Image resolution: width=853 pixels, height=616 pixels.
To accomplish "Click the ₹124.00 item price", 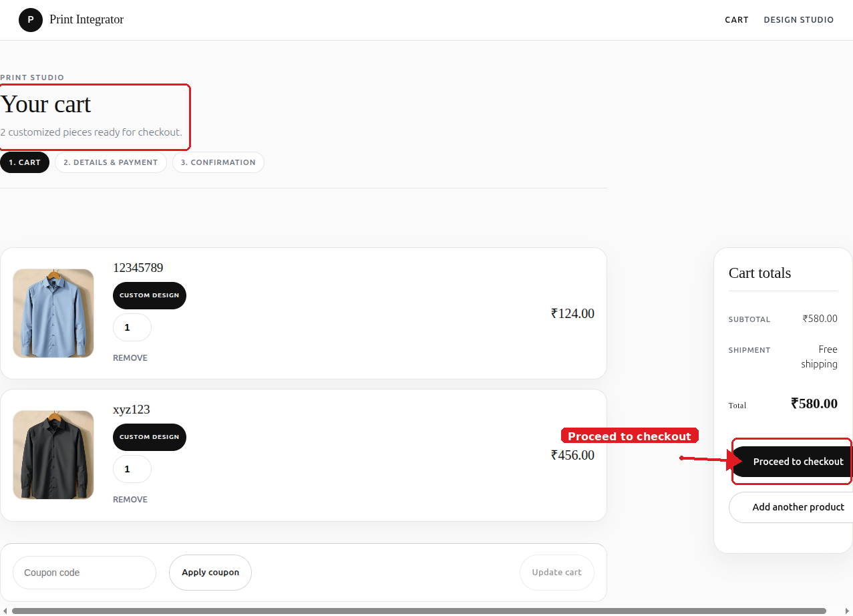I will click(572, 313).
